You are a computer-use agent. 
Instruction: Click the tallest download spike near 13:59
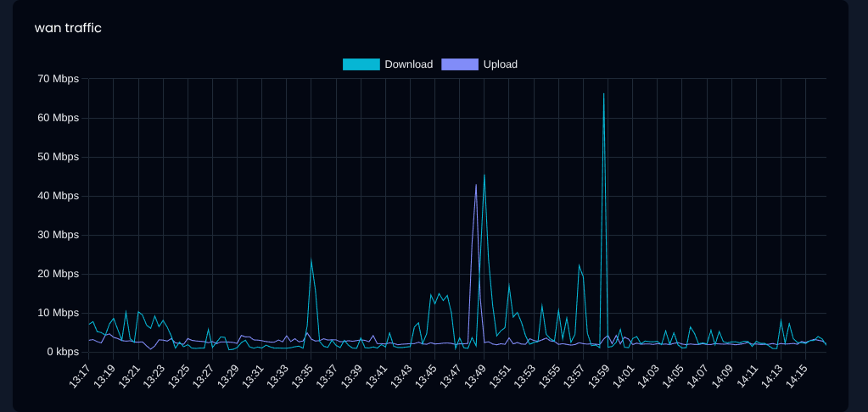(x=603, y=94)
